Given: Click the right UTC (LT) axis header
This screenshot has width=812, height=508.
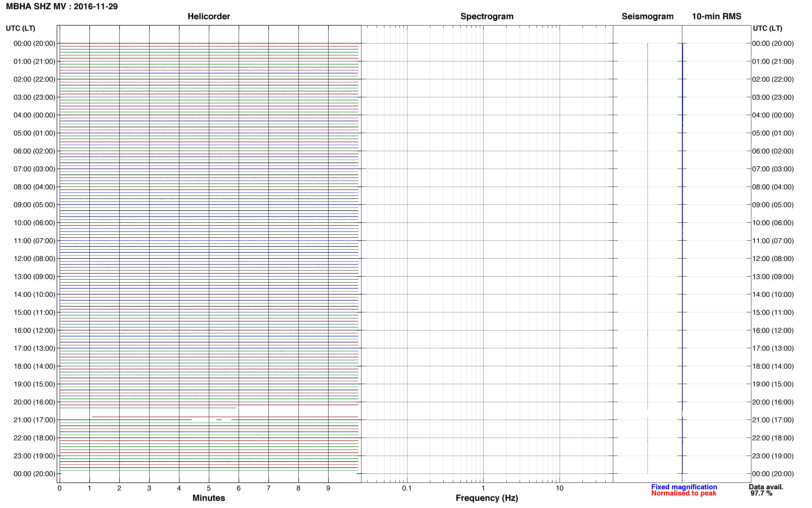Looking at the screenshot, I should pos(767,28).
